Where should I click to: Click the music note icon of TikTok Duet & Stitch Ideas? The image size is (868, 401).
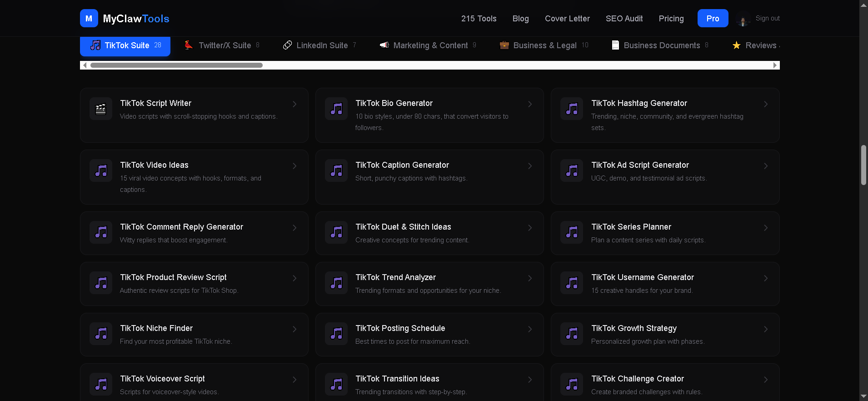336,232
